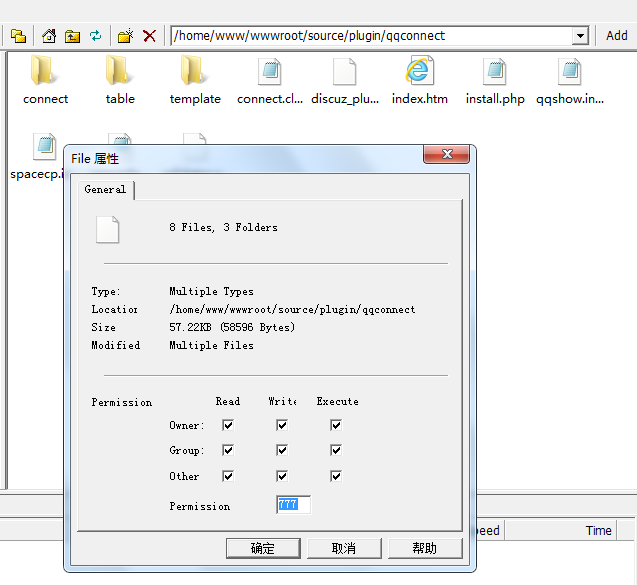This screenshot has height=585, width=637.
Task: Open the General tab
Action: click(x=105, y=189)
